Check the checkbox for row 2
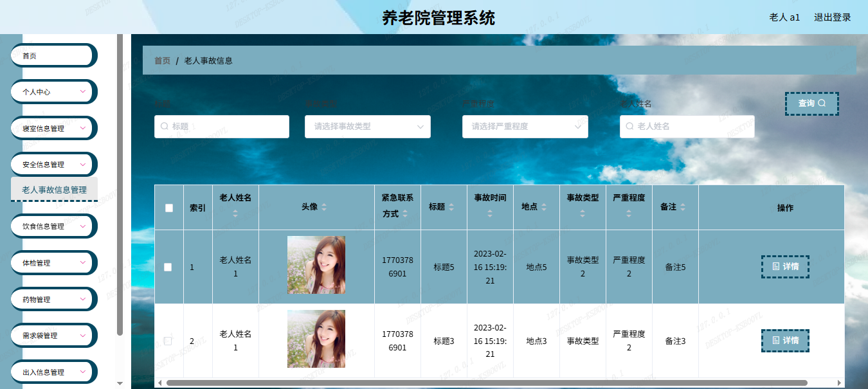 [168, 341]
